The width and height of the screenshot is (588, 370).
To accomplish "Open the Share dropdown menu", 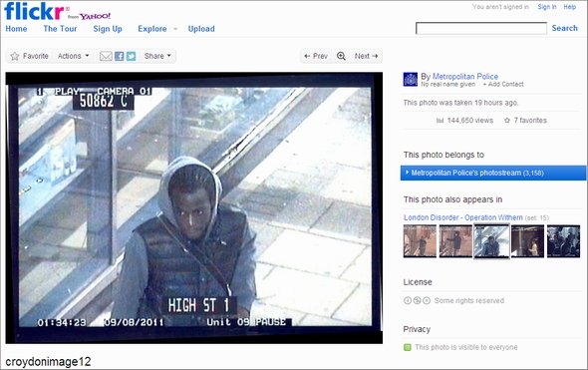I will 157,56.
